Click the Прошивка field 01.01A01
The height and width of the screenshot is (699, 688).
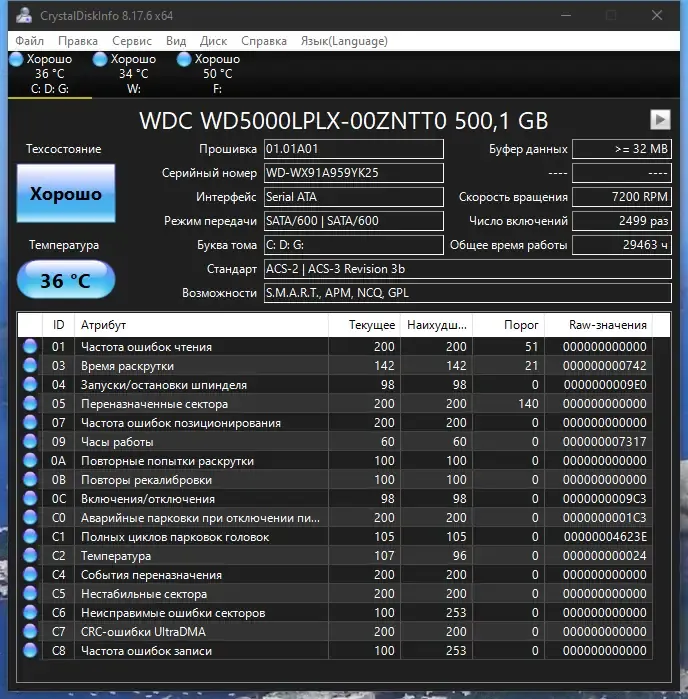[x=354, y=149]
